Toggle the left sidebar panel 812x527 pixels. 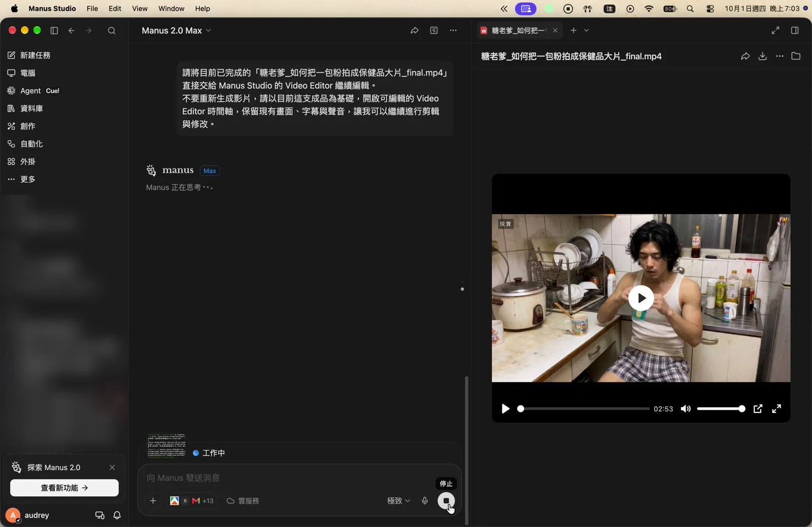(x=54, y=30)
